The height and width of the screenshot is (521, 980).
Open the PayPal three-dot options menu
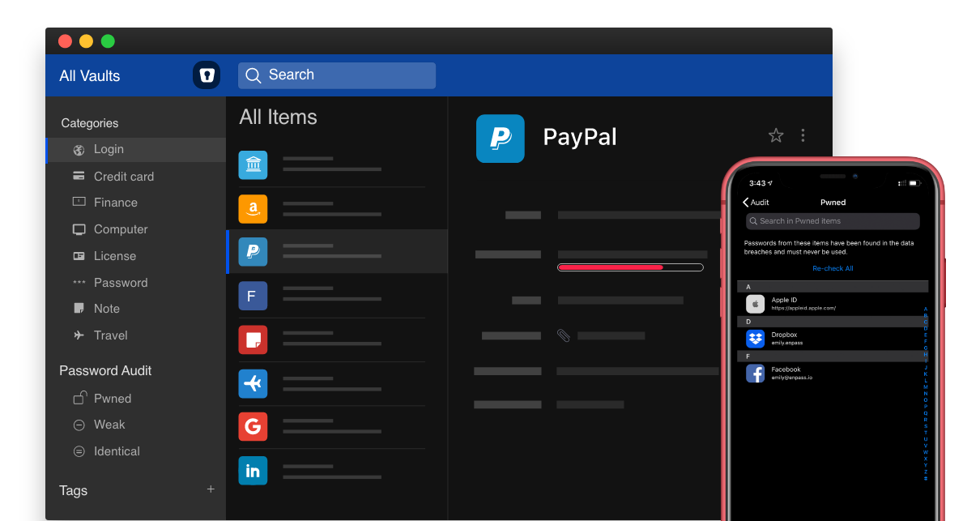pyautogui.click(x=803, y=135)
